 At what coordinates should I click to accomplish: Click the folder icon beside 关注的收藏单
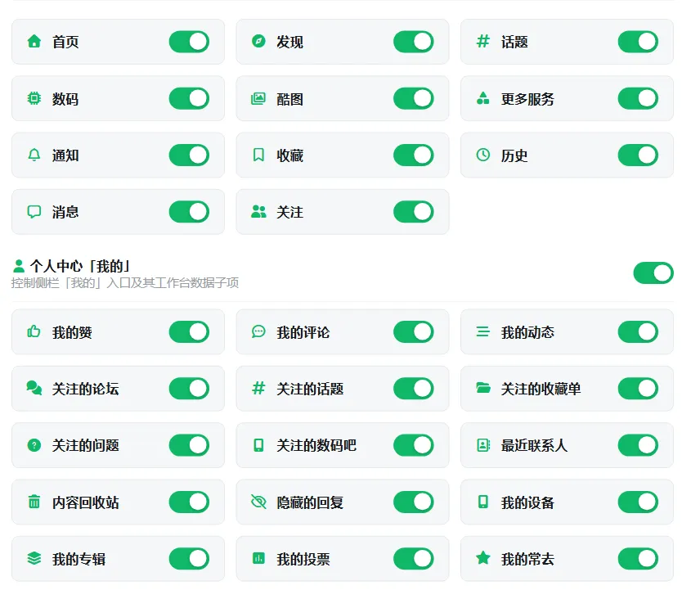(x=483, y=388)
